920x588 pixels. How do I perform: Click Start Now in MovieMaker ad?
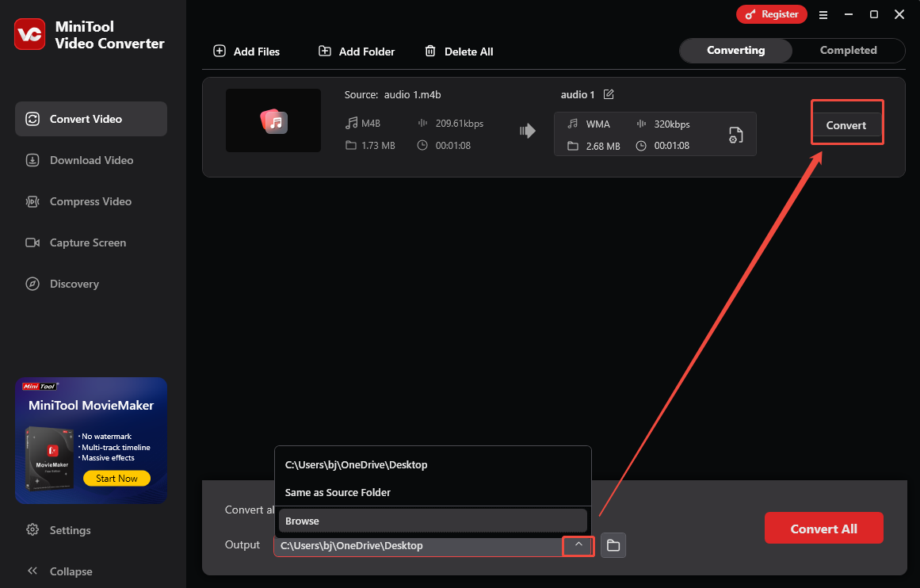[116, 479]
